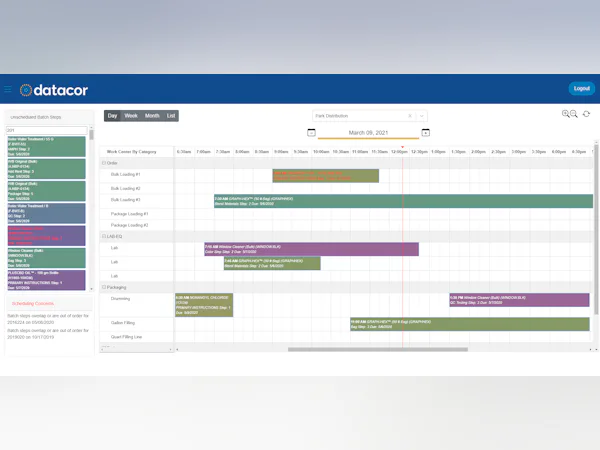The image size is (600, 450).
Task: Clear the Park Distribution selection
Action: (410, 116)
